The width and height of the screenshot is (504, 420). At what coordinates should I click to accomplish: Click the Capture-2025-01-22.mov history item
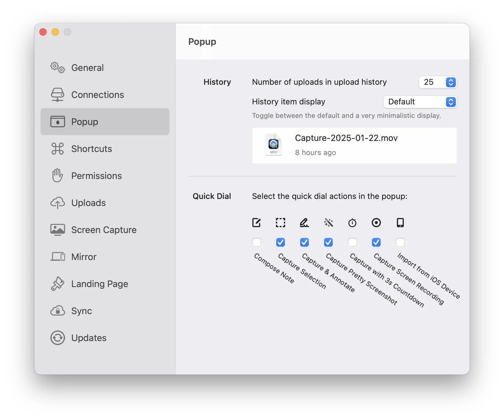point(354,145)
